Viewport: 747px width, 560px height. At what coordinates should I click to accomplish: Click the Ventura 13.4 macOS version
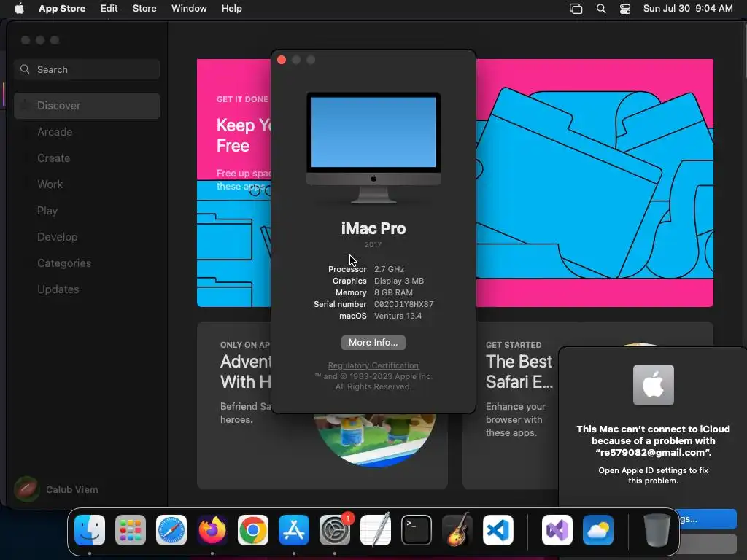(398, 316)
